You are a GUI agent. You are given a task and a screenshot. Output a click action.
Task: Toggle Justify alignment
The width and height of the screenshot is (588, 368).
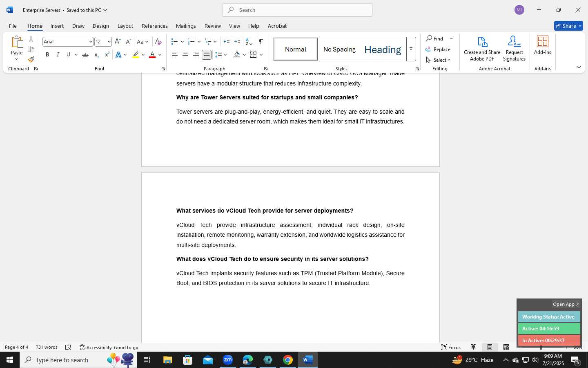click(207, 55)
